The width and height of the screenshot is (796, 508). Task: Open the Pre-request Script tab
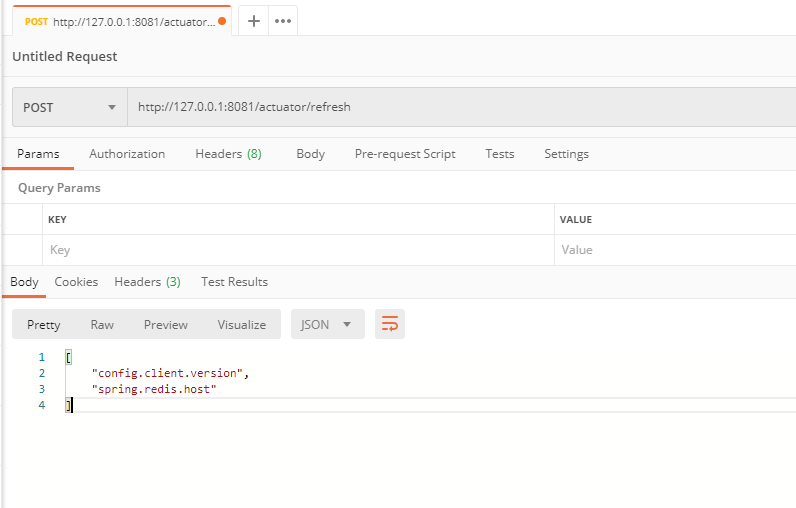point(405,154)
